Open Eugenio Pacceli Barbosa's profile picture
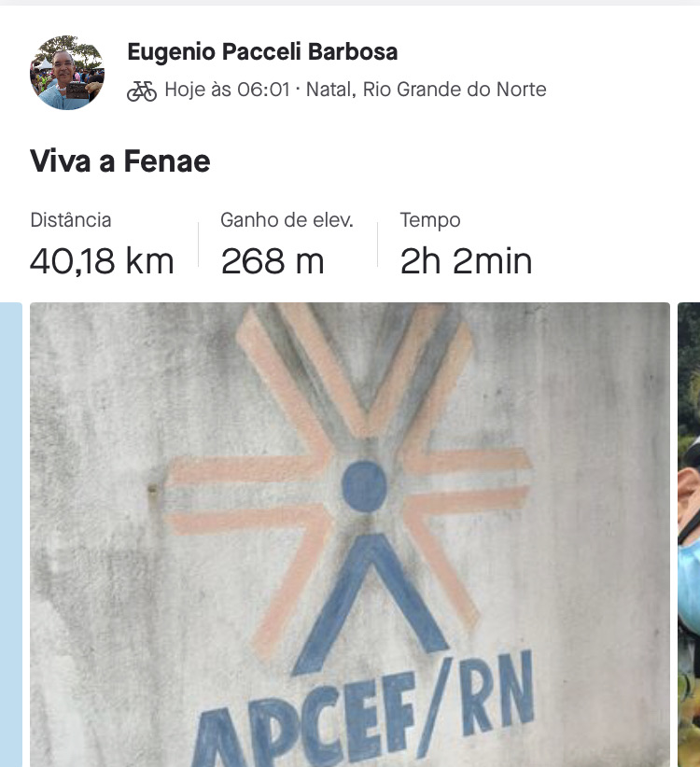 click(x=67, y=73)
